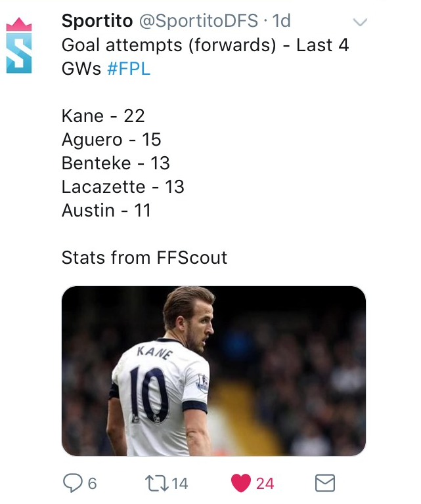The width and height of the screenshot is (421, 504).
Task: Click the 'Lacazette - 13' line
Action: [x=123, y=187]
